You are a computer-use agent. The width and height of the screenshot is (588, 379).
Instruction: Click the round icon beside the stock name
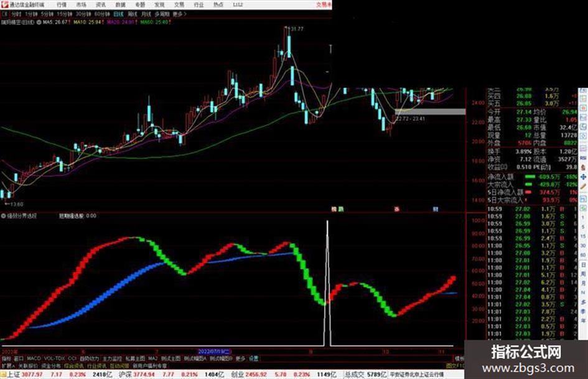click(39, 22)
